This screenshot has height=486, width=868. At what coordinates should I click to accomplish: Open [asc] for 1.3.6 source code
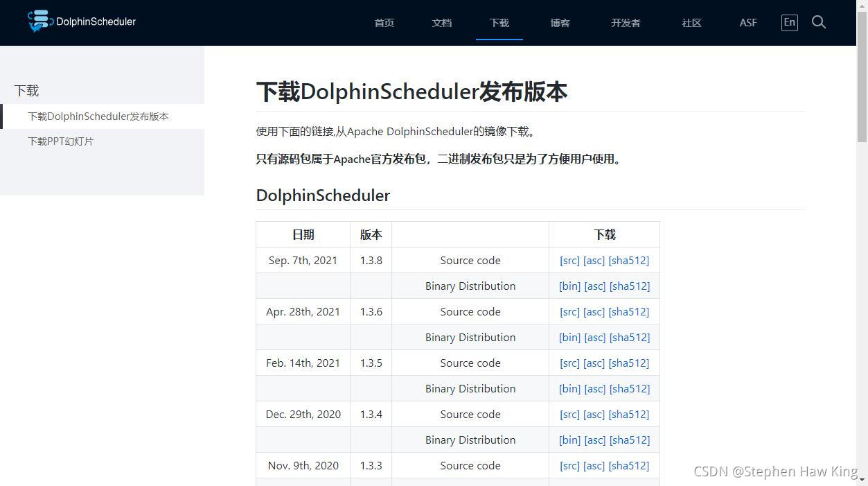(594, 312)
